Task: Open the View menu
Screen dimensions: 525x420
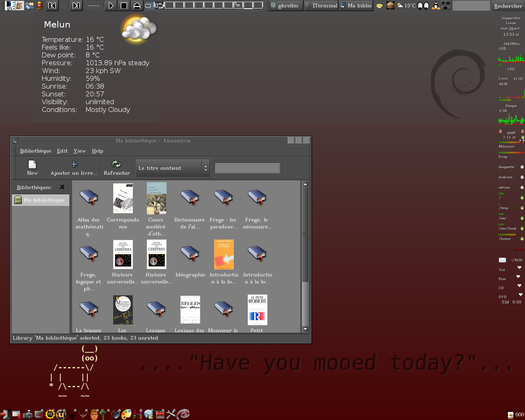Action: [x=80, y=151]
